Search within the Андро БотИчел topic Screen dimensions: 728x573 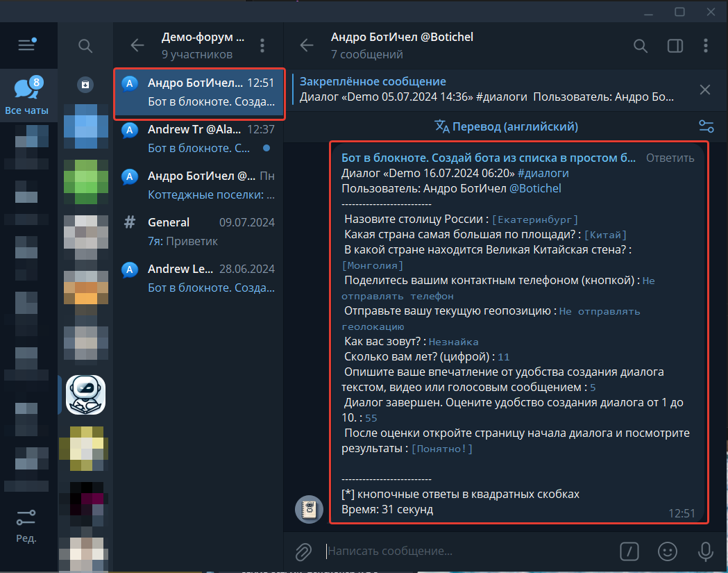[x=641, y=46]
